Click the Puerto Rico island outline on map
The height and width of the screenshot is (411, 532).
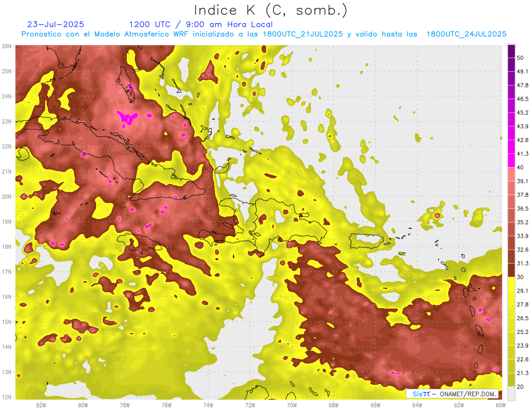click(366, 241)
